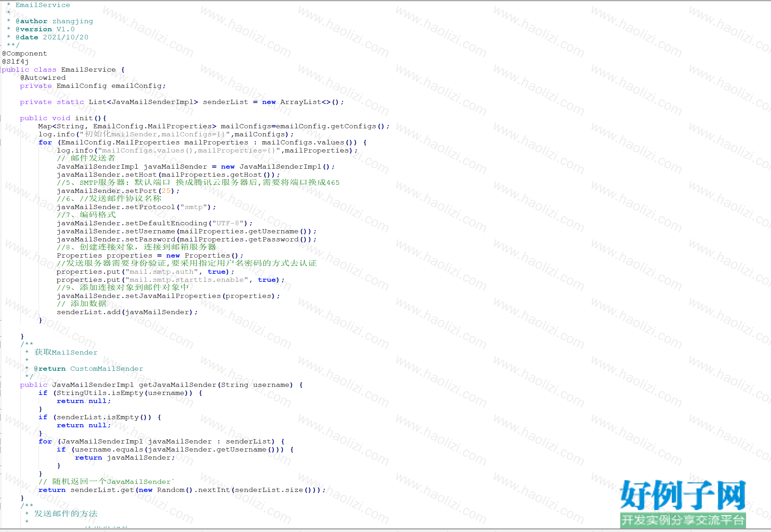This screenshot has width=771, height=532.
Task: Click the 'Map<String, EmailConfig.MailProperties> mailConfigs' line
Action: pyautogui.click(x=214, y=126)
